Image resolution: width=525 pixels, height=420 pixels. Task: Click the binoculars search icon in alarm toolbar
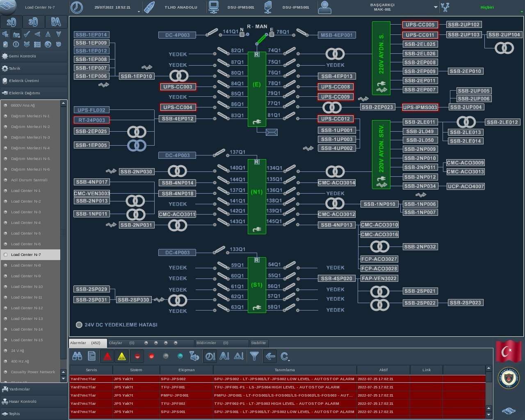77,356
